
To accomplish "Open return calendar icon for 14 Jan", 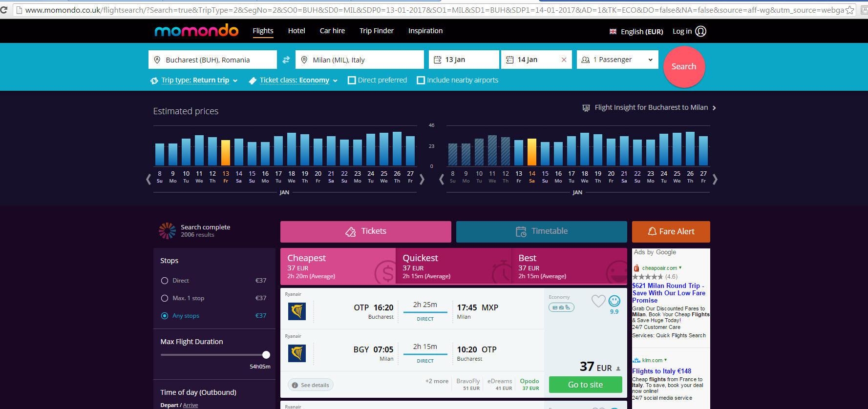I will (509, 60).
